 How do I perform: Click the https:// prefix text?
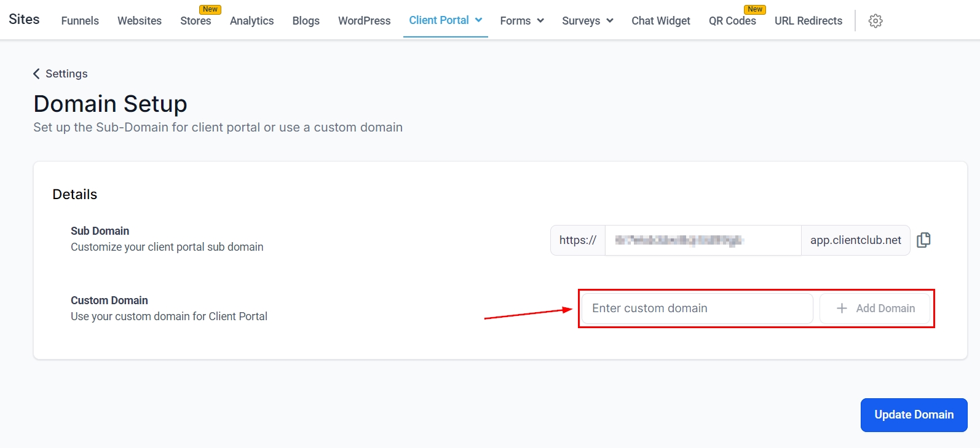(578, 240)
